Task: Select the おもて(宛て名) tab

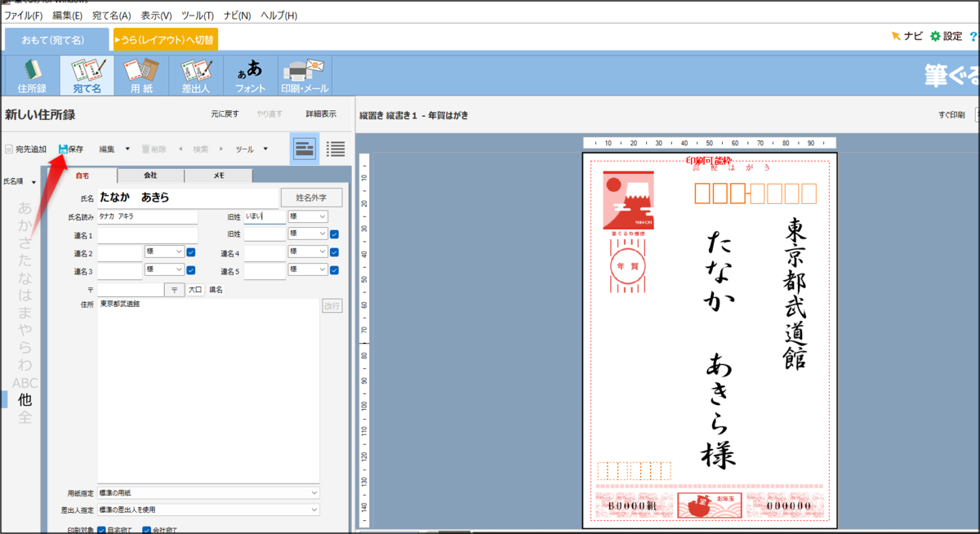Action: point(56,39)
